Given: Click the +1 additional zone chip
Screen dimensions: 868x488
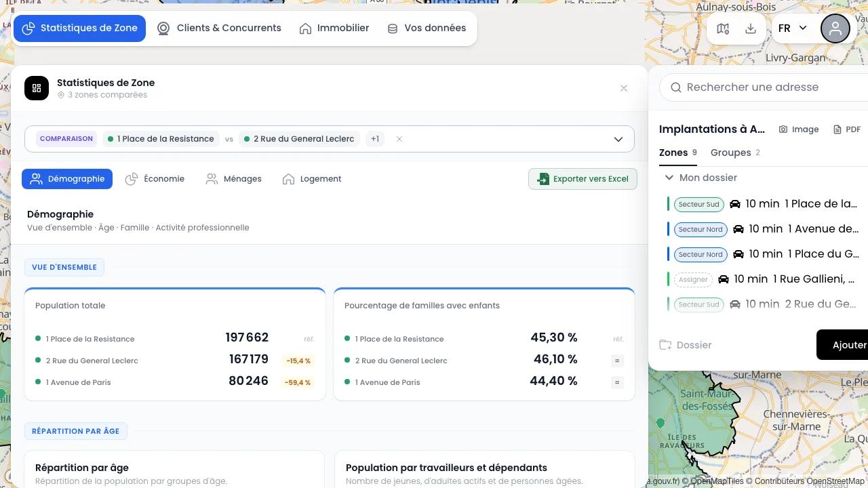Looking at the screenshot, I should click(x=374, y=139).
